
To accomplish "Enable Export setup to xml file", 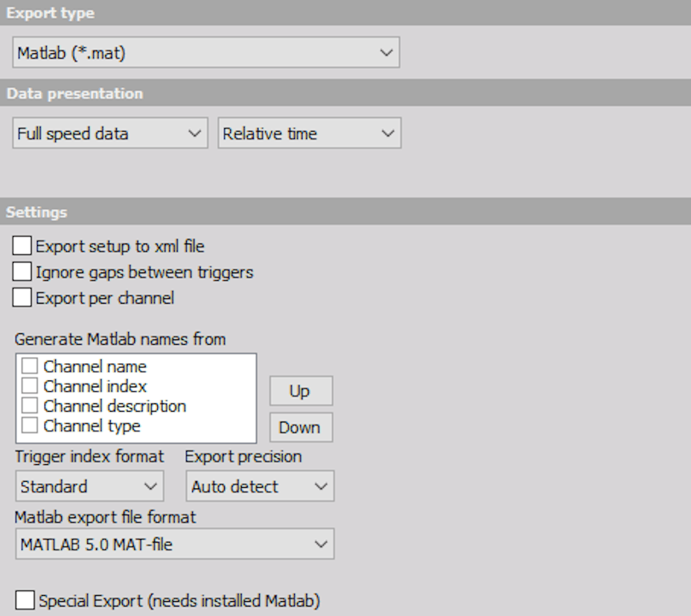I will pyautogui.click(x=22, y=246).
